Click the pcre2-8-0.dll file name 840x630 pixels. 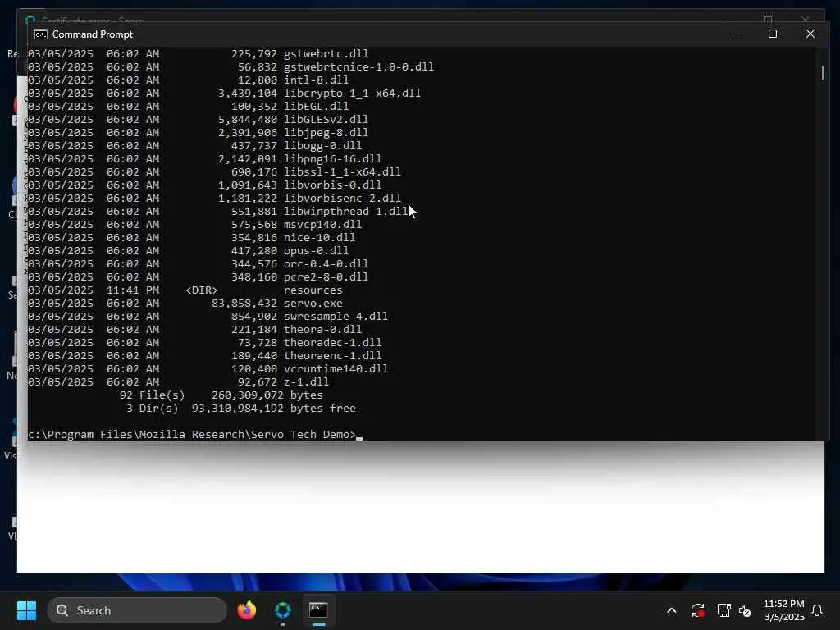coord(326,277)
